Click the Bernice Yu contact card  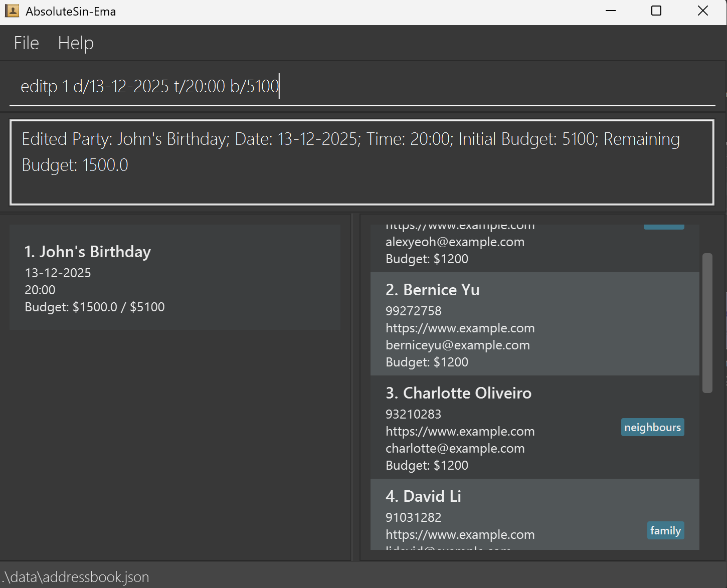tap(534, 324)
